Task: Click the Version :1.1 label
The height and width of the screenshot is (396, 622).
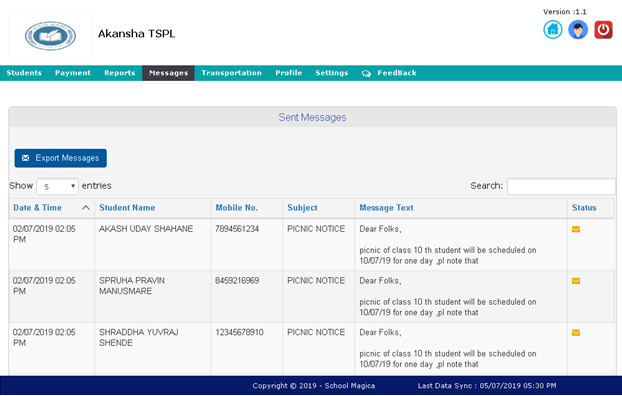Action: [x=564, y=12]
